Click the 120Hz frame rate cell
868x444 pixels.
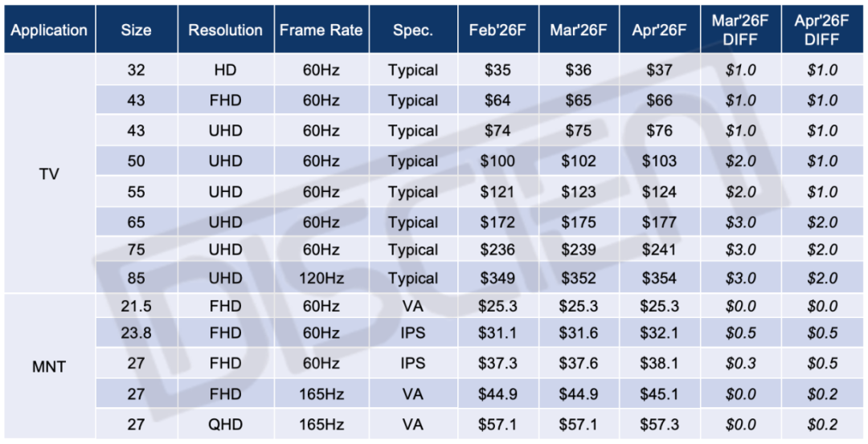[321, 279]
